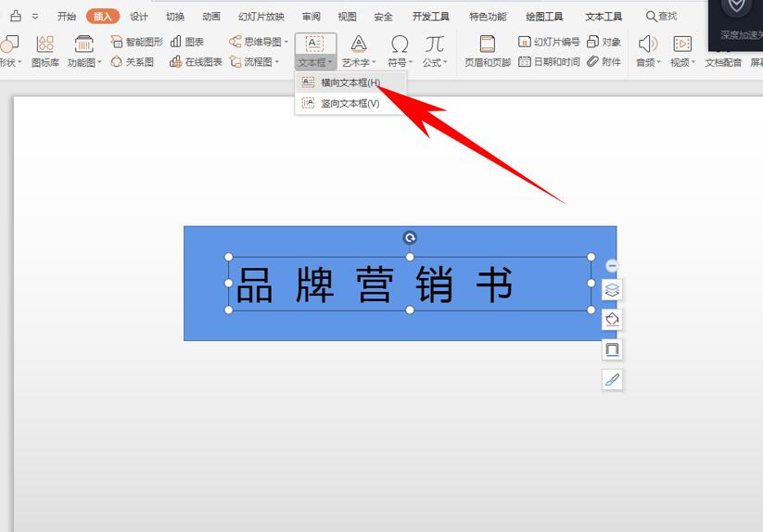The width and height of the screenshot is (763, 532).
Task: Click 页眉和页脚 header and footer
Action: (488, 51)
